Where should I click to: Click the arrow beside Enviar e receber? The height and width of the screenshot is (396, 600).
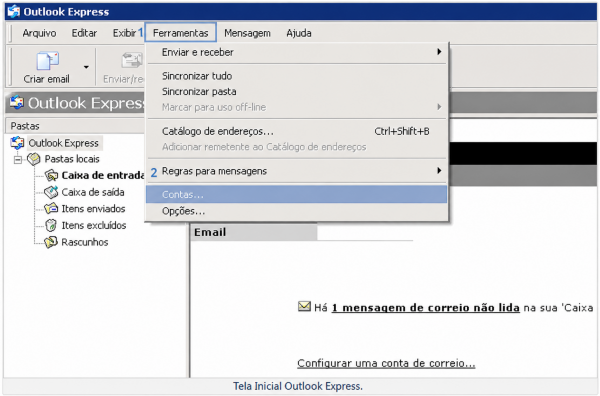coord(439,52)
